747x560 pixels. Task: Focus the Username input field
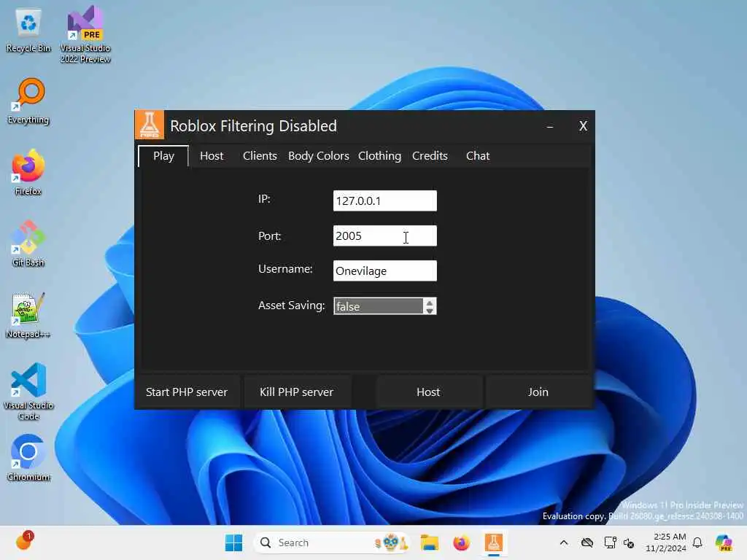coord(384,271)
